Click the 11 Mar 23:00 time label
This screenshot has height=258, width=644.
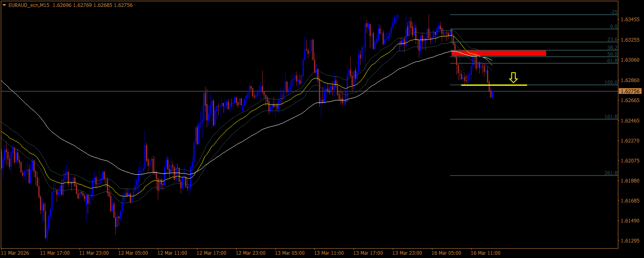point(94,253)
